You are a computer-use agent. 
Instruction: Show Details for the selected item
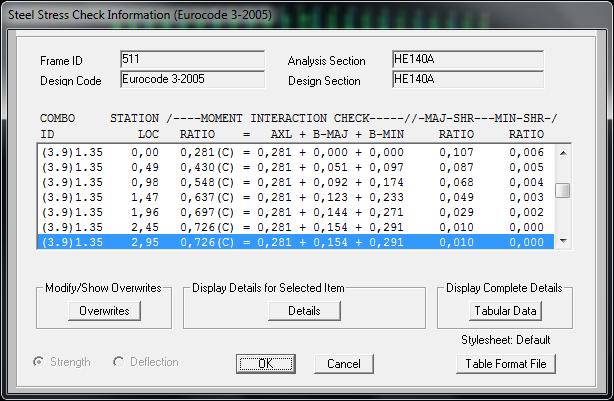304,311
